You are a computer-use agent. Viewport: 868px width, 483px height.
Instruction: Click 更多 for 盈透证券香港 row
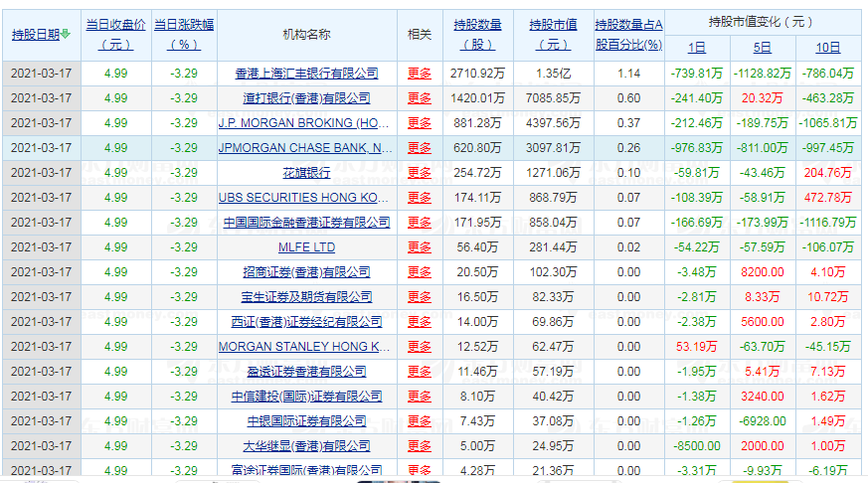(420, 372)
